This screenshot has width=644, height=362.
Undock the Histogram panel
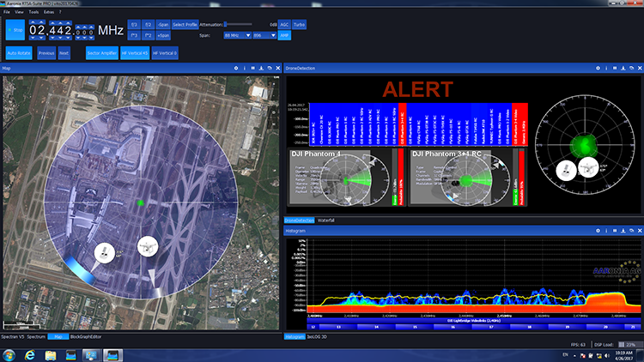point(631,231)
